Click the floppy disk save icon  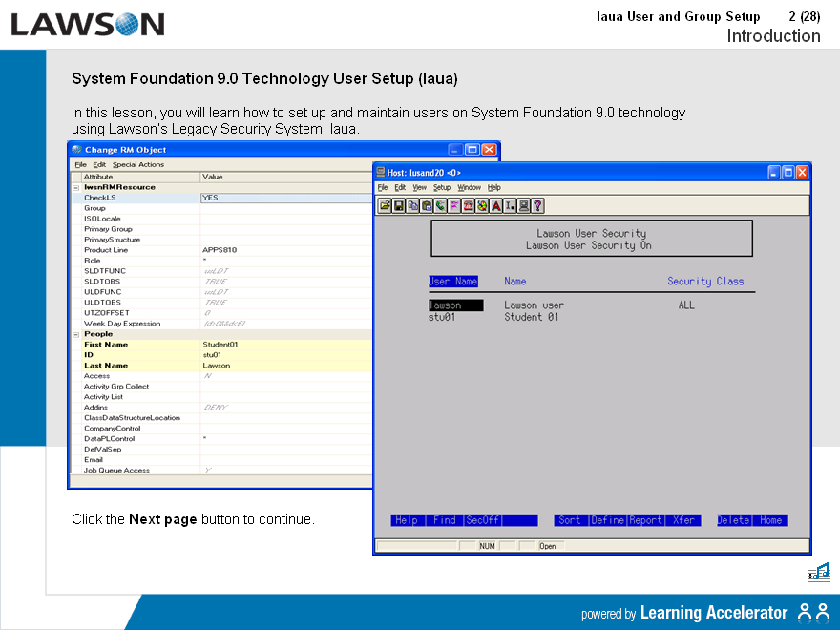pyautogui.click(x=399, y=206)
